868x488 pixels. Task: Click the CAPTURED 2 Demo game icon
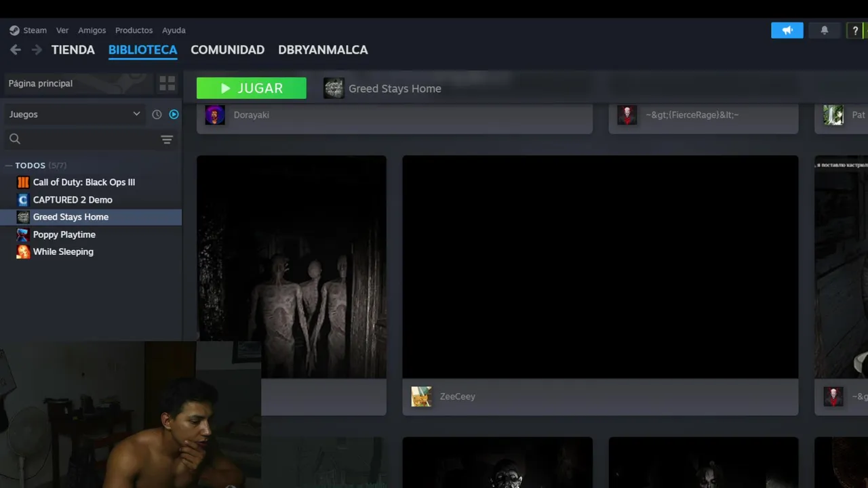(23, 200)
